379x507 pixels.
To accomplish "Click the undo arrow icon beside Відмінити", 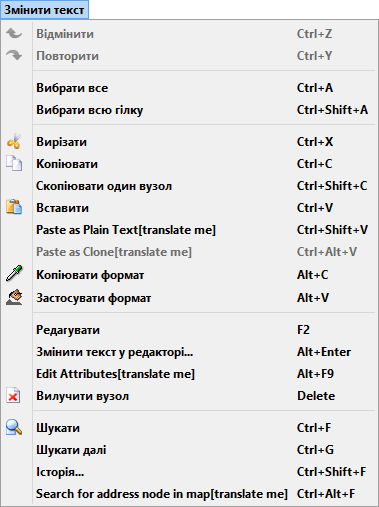I will tap(14, 33).
